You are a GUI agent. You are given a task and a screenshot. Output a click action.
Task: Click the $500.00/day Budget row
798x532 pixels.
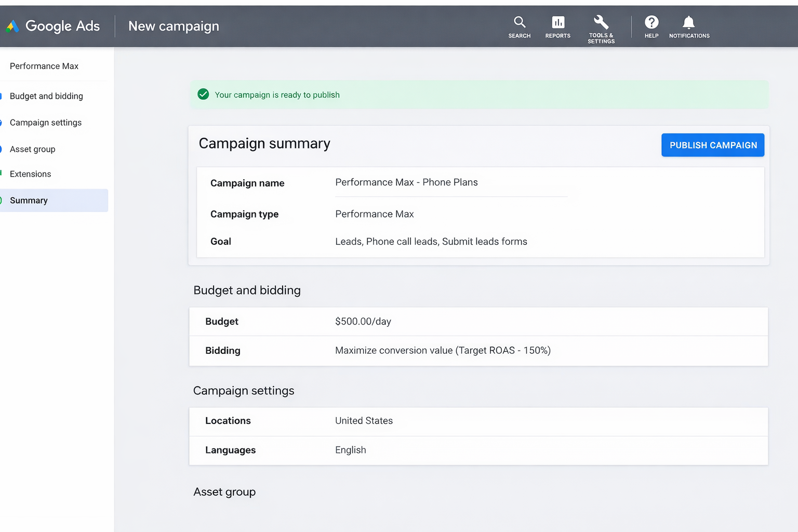pyautogui.click(x=478, y=322)
